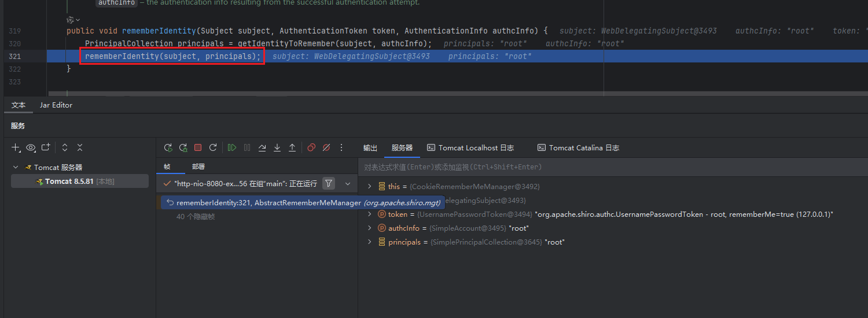Image resolution: width=868 pixels, height=318 pixels.
Task: Open the Jar Editor tab
Action: click(56, 105)
